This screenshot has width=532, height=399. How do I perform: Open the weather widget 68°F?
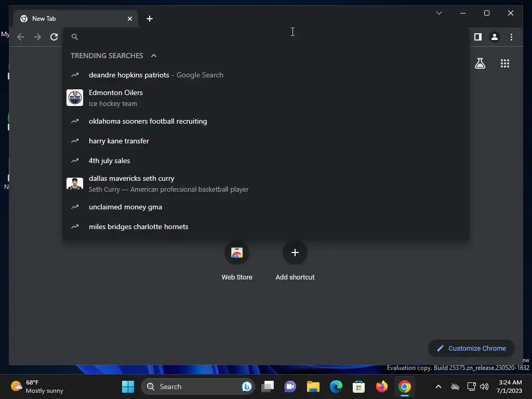point(37,387)
